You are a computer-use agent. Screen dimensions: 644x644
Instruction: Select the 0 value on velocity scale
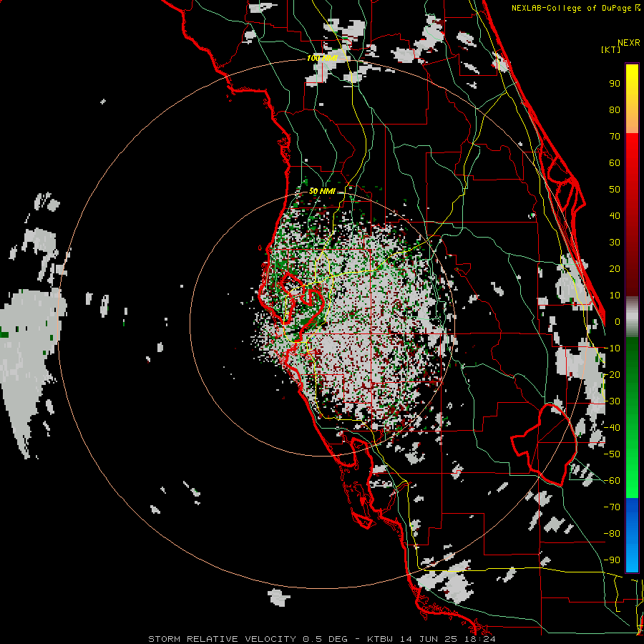[618, 321]
